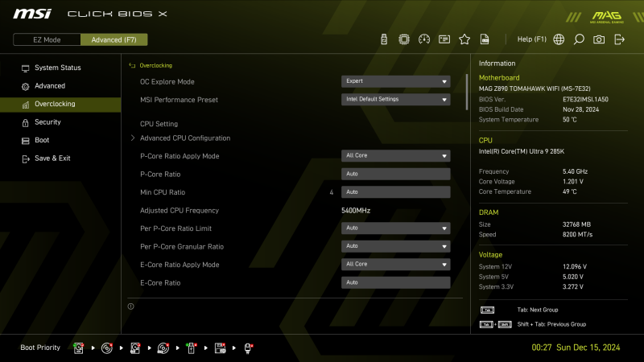The width and height of the screenshot is (644, 362).
Task: Click the P-Core Ratio input field
Action: click(x=395, y=175)
